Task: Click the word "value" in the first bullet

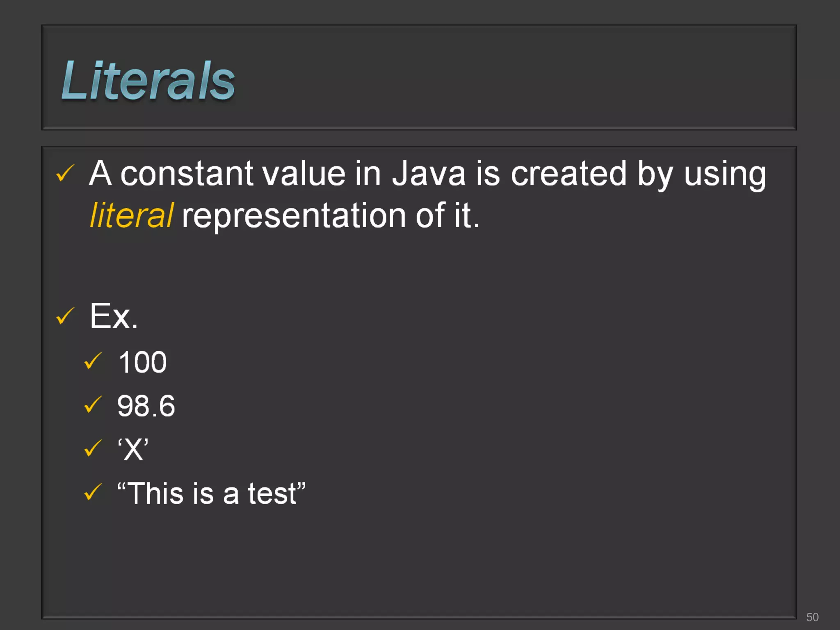Action: point(304,173)
